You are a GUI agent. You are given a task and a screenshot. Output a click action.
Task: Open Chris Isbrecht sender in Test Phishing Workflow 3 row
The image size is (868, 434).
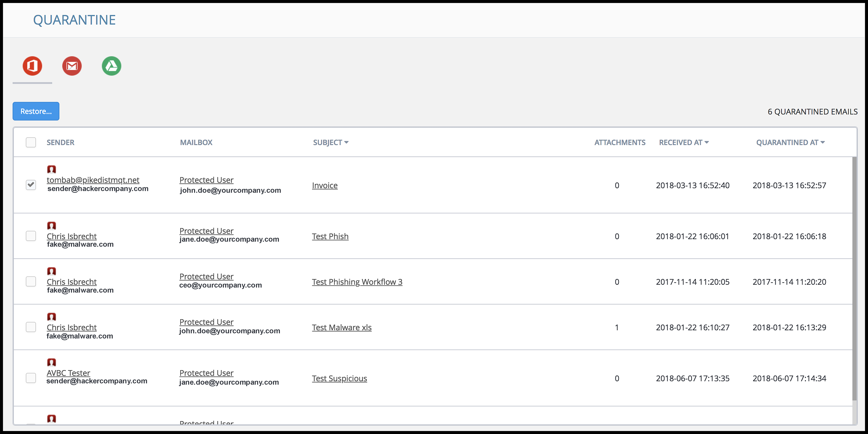pyautogui.click(x=72, y=282)
